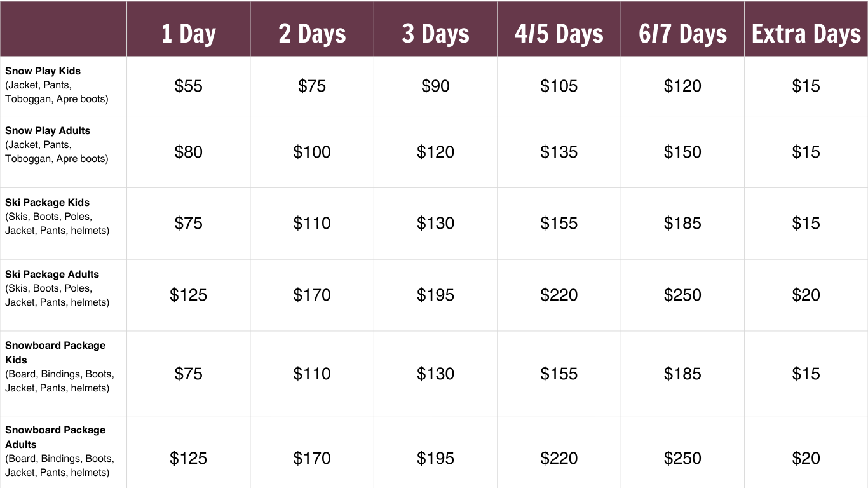This screenshot has width=868, height=488.
Task: Click the Snow Play Kids row label
Action: coord(43,71)
